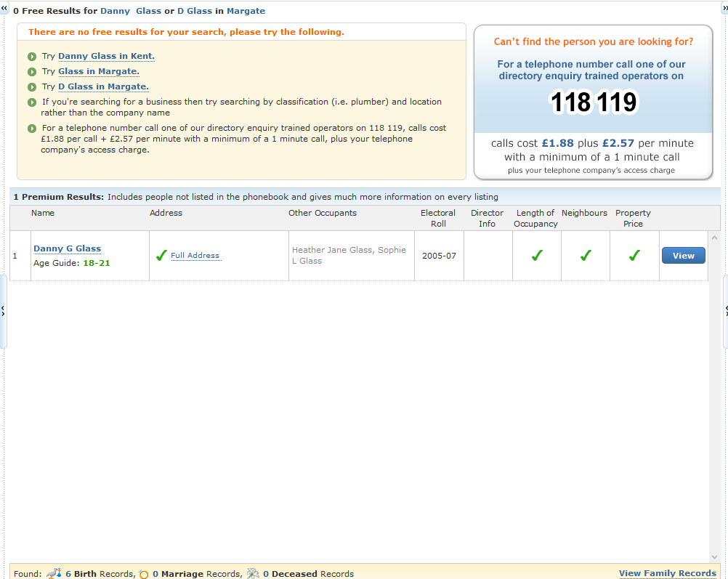Click the stork Birth Records icon
The height and width of the screenshot is (579, 728).
[54, 573]
